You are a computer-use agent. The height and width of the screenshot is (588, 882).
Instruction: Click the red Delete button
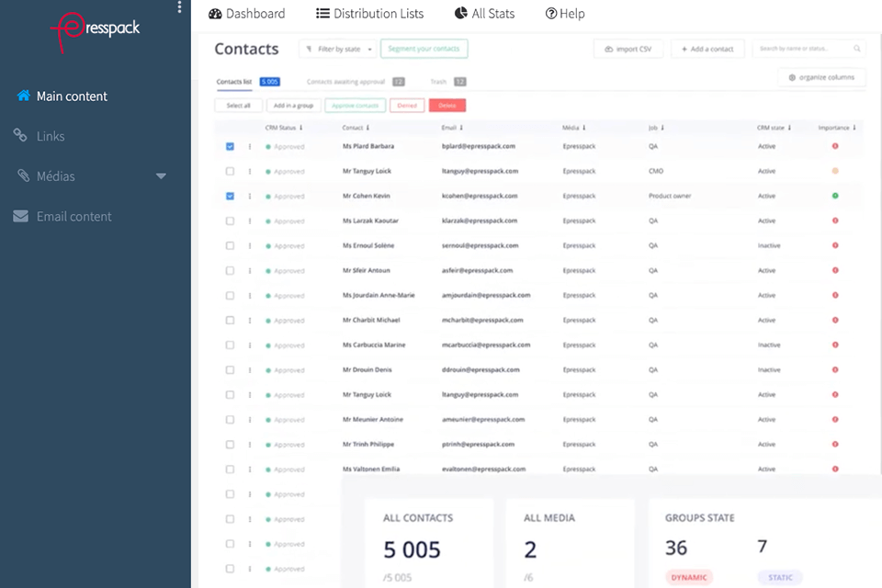(x=447, y=106)
